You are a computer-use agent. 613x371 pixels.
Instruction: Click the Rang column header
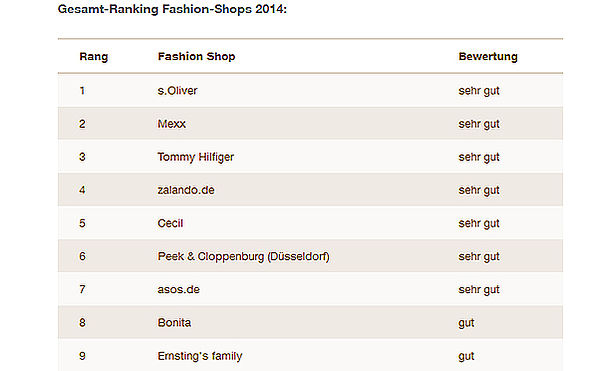coord(93,57)
